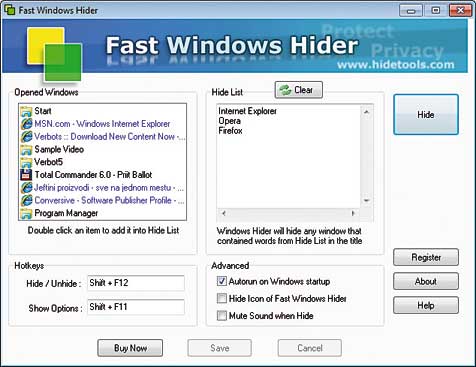Click the Cancel button

(310, 348)
